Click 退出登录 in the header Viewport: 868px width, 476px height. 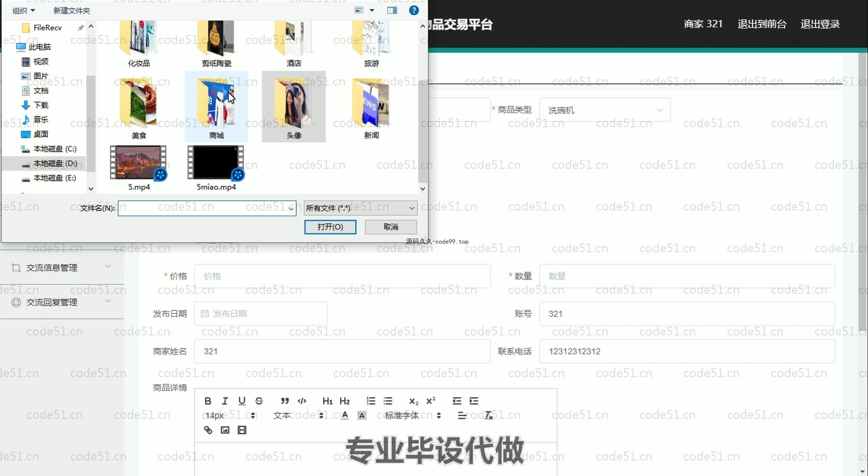[x=820, y=24]
